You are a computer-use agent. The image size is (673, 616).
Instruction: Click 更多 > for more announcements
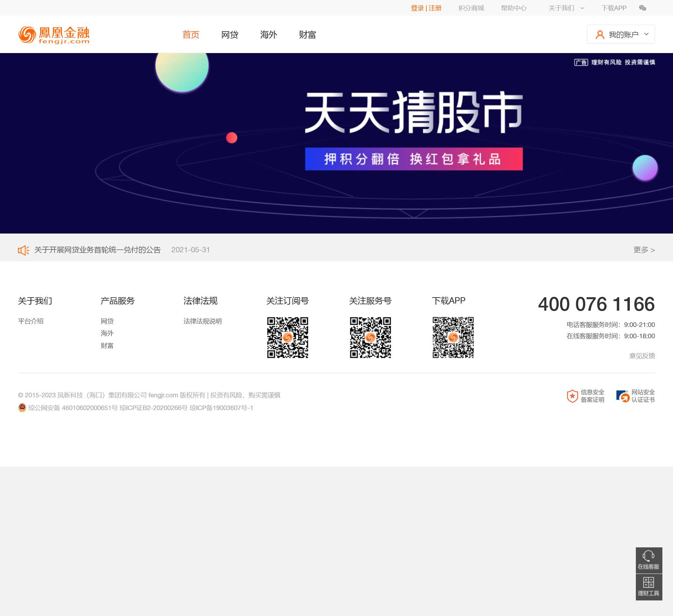click(644, 250)
